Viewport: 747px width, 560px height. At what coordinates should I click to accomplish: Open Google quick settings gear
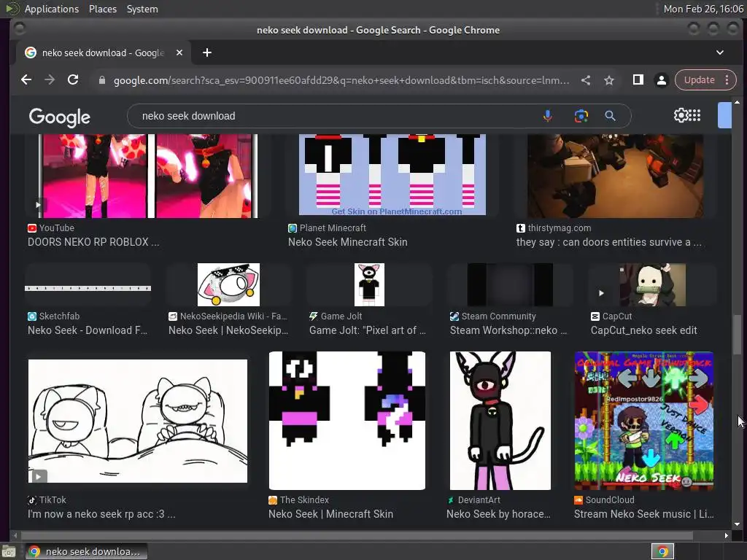[x=681, y=115]
